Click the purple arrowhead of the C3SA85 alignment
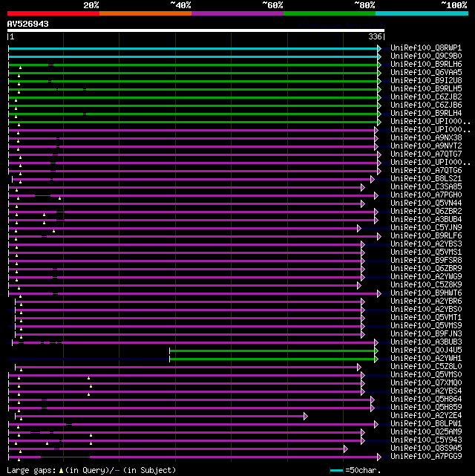 point(363,188)
